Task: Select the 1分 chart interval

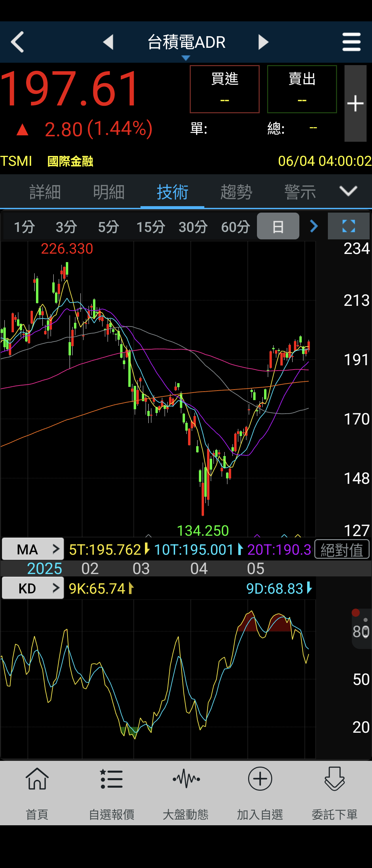Action: click(x=24, y=226)
